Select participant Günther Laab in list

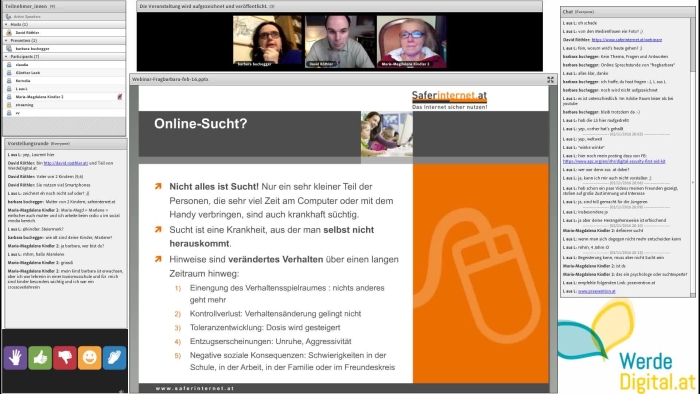pos(64,73)
